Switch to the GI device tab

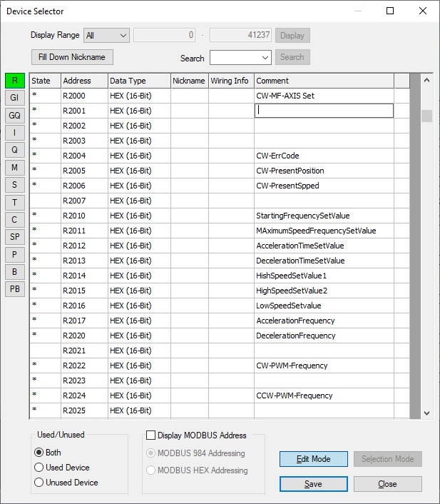coord(15,97)
